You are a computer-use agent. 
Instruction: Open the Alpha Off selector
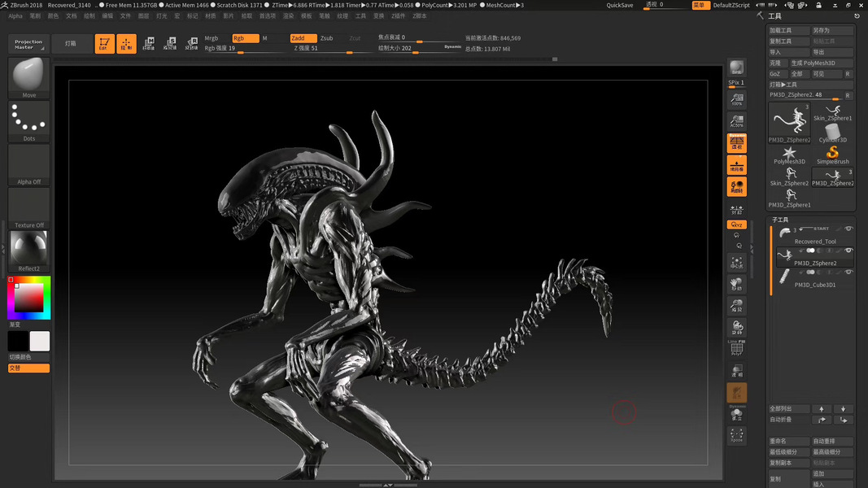[28, 165]
